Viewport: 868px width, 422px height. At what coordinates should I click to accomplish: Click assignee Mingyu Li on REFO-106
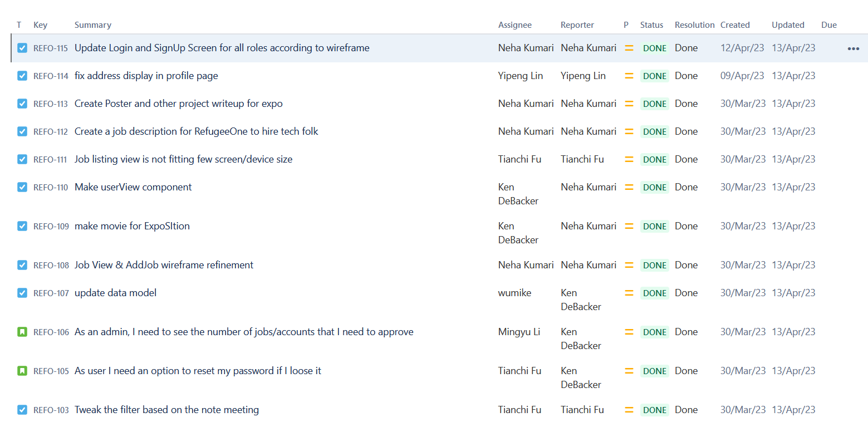pos(519,332)
